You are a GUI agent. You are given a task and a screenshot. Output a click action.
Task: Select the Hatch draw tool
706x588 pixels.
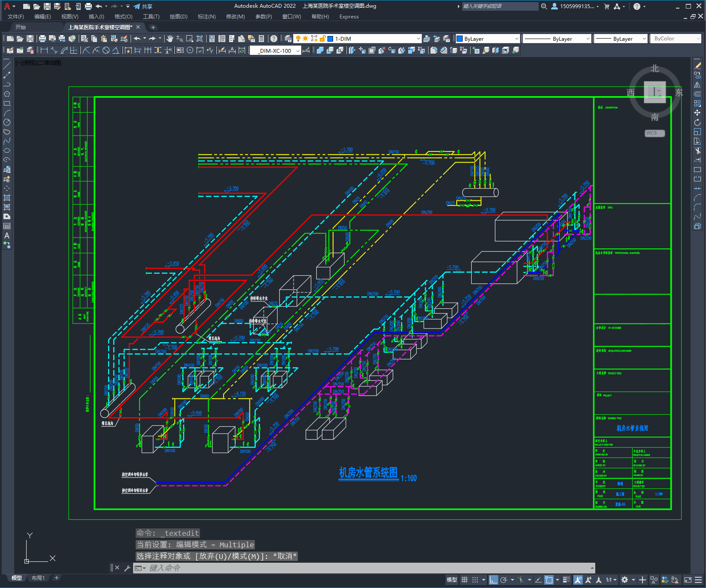(x=7, y=198)
